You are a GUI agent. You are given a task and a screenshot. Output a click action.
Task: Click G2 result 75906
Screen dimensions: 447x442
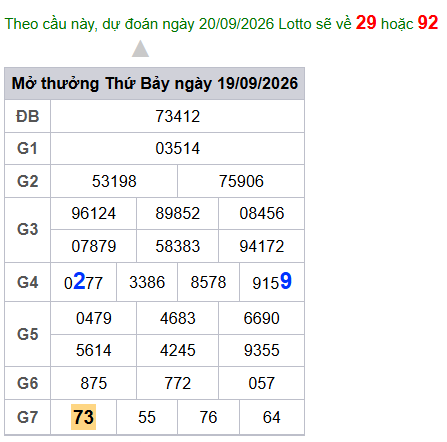[241, 181]
